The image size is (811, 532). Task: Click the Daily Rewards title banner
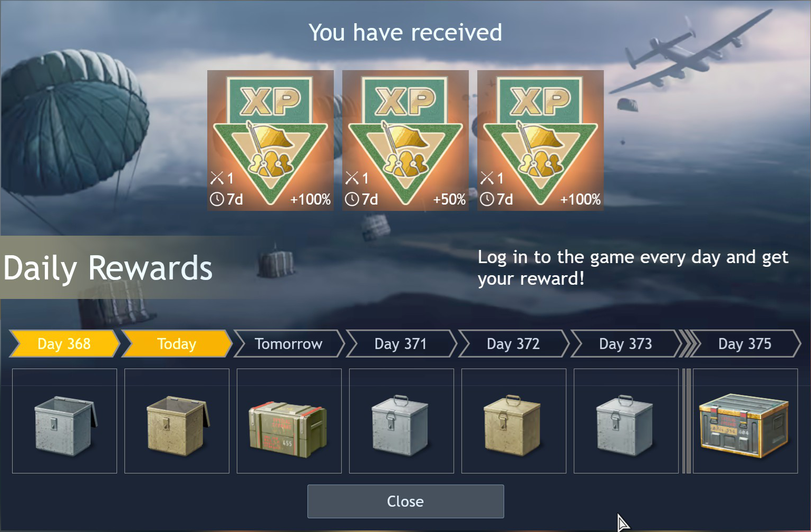point(108,267)
